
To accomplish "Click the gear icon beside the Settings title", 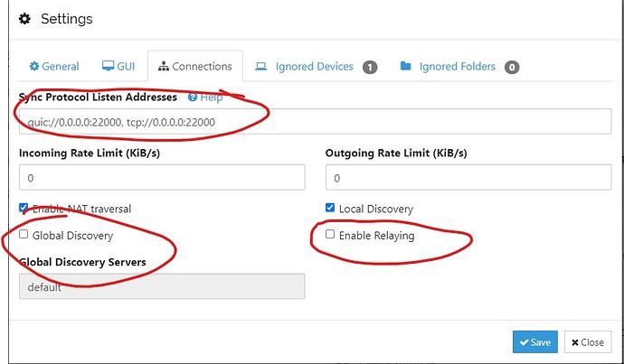I will pyautogui.click(x=24, y=19).
